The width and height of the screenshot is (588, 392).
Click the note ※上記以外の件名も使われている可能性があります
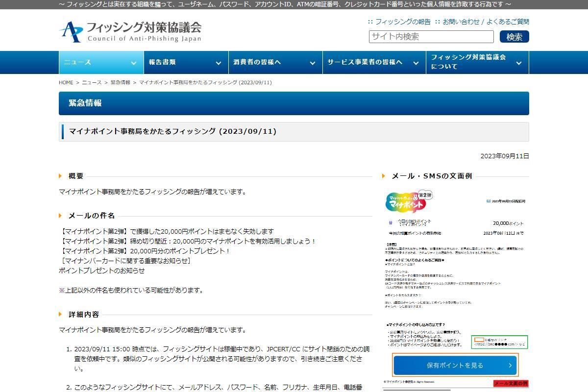click(131, 290)
